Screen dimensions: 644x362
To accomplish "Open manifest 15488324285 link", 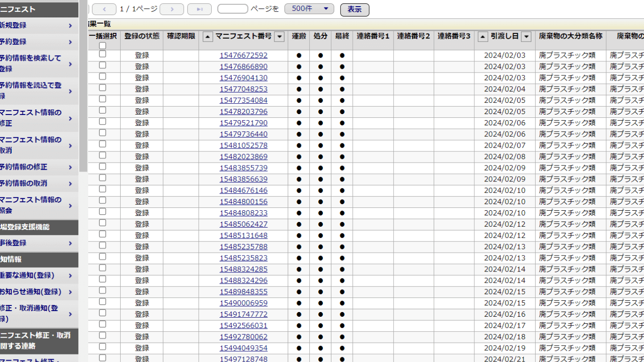I will point(243,269).
